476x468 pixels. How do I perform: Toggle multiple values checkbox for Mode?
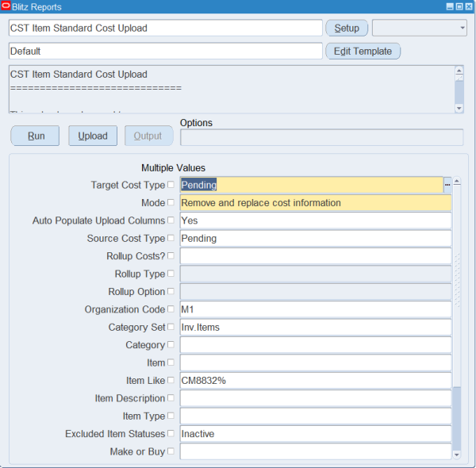coord(171,202)
